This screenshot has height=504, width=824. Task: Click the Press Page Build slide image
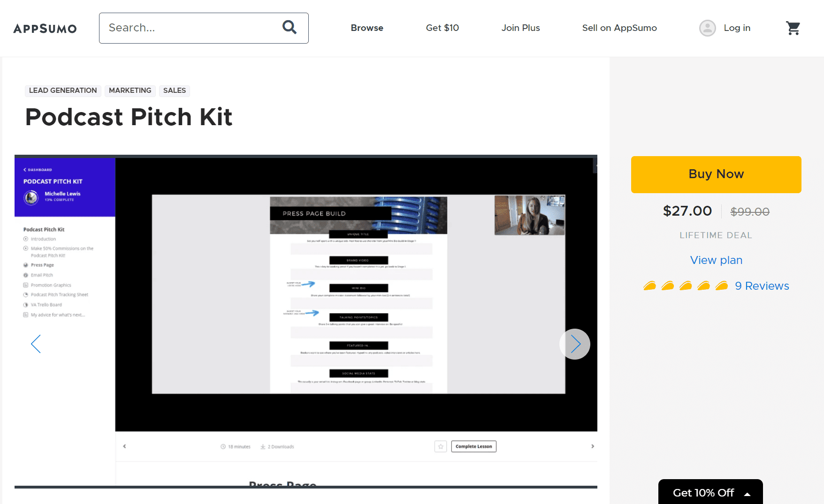tap(359, 294)
